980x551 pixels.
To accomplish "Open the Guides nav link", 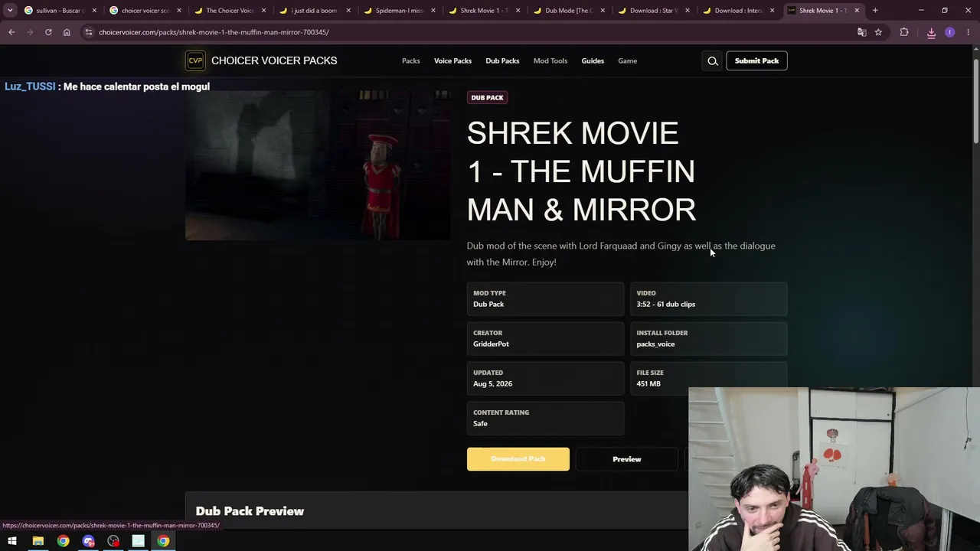I will [x=593, y=61].
